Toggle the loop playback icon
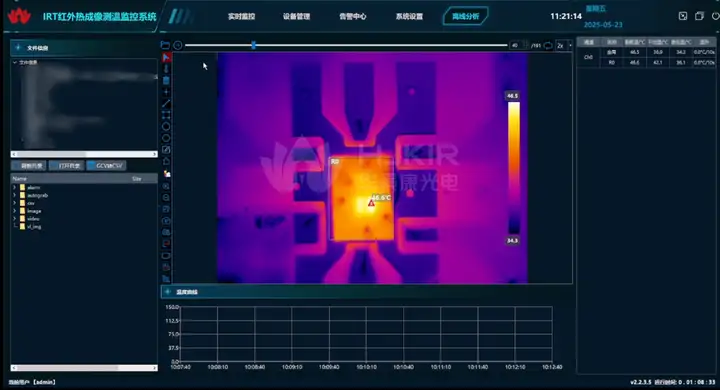The image size is (720, 390). 548,45
